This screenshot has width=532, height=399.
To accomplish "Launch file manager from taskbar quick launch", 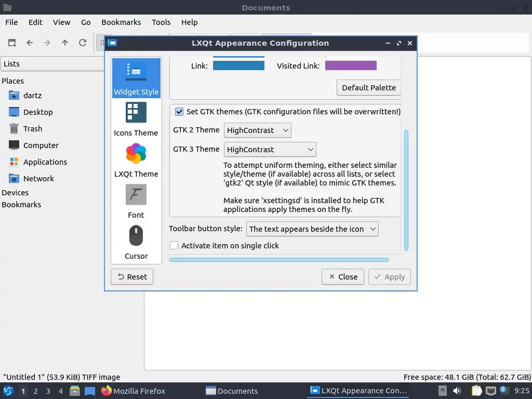I will [x=75, y=391].
